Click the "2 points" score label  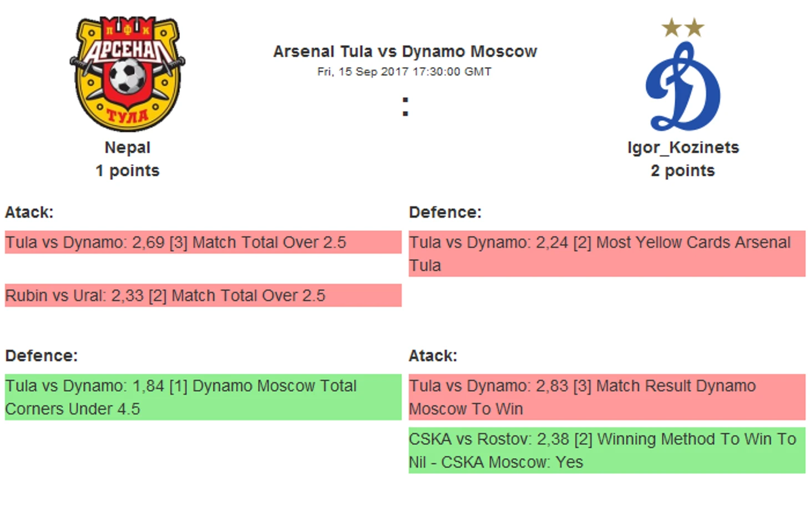point(683,171)
